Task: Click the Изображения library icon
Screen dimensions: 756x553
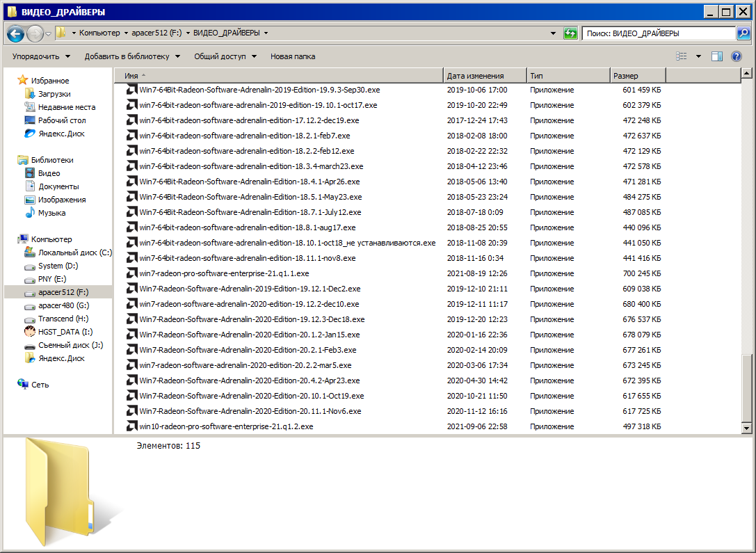Action: [30, 200]
